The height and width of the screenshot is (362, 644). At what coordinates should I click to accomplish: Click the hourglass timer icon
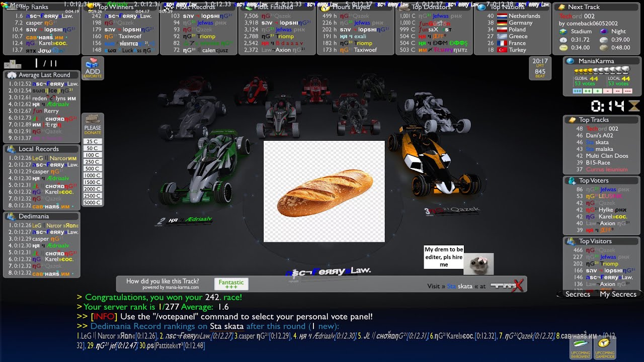point(634,106)
